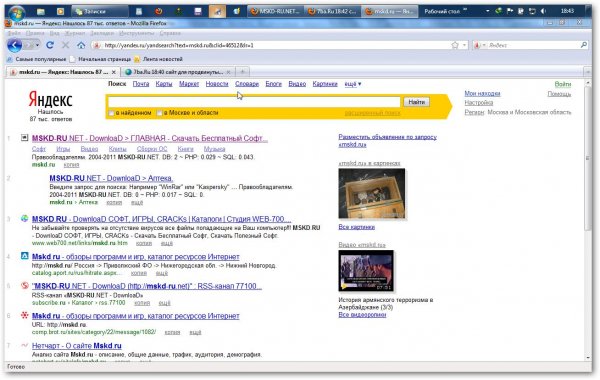Go to the Home page icon
Viewport: 600px width, 380px height.
(81, 45)
